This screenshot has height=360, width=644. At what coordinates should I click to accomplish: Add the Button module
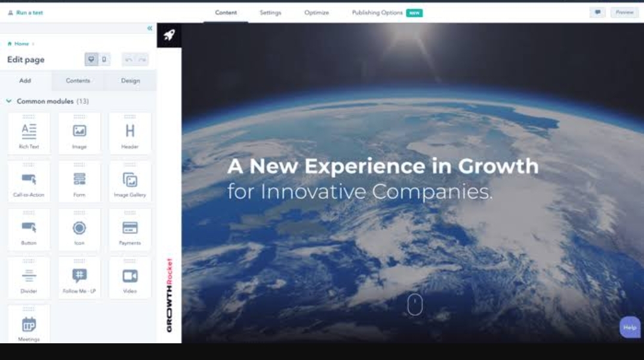point(29,230)
